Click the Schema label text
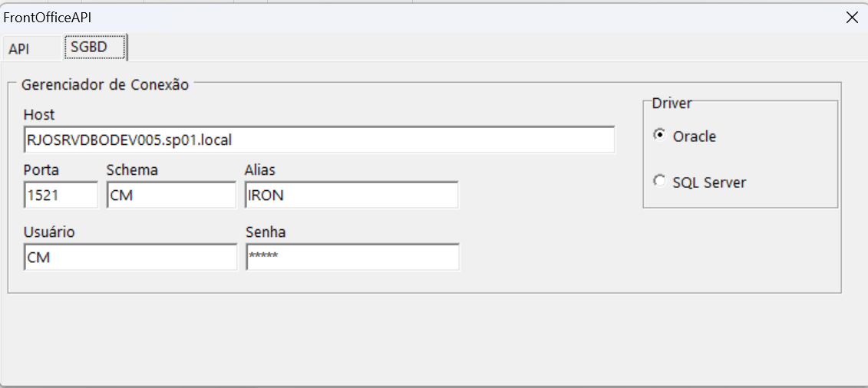The image size is (868, 388). click(132, 169)
